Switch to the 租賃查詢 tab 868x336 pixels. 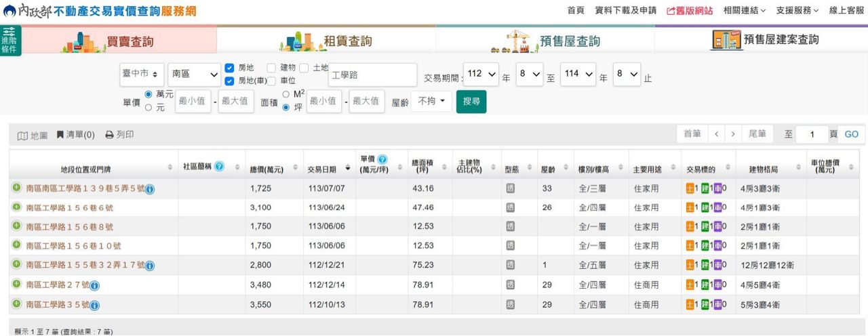pyautogui.click(x=326, y=41)
